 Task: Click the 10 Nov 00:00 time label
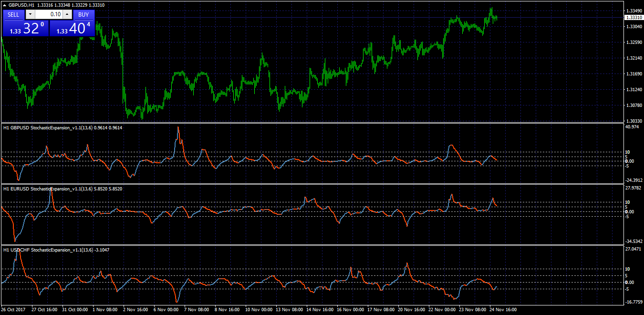coord(259,309)
